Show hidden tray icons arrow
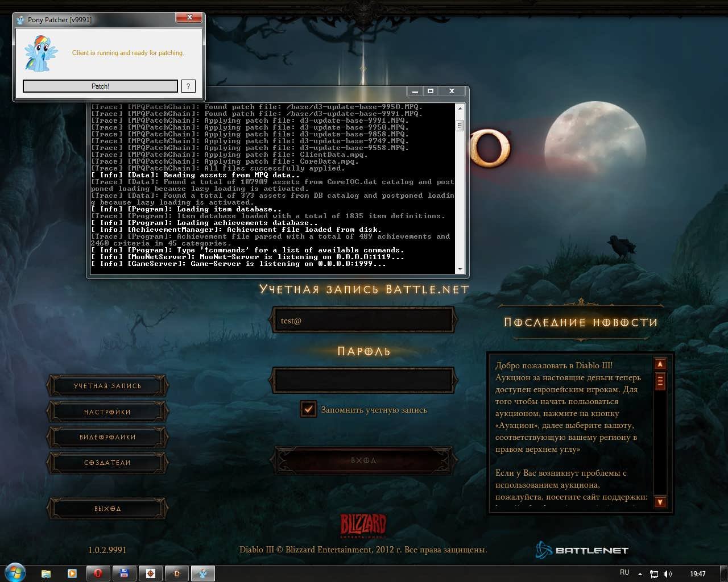The width and height of the screenshot is (728, 582). tap(640, 574)
